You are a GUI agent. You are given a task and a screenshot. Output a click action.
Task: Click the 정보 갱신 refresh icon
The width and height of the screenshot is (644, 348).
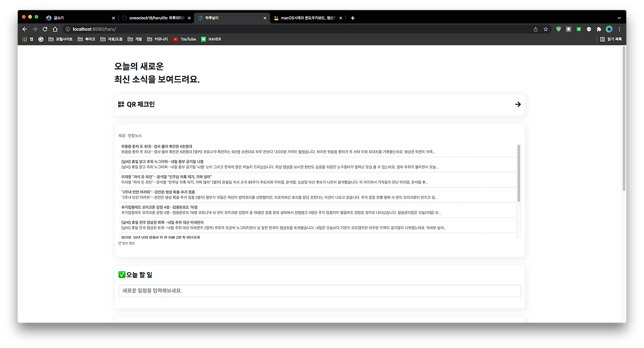(x=120, y=243)
